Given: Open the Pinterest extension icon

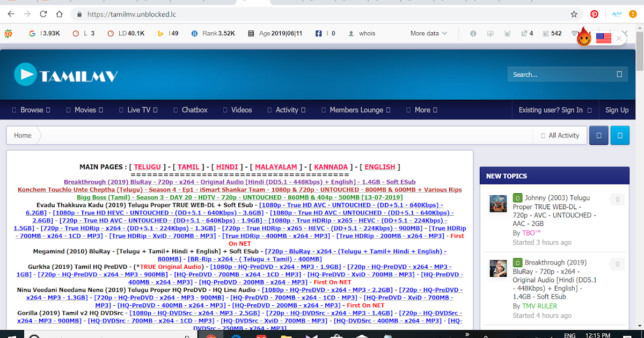Looking at the screenshot, I should [595, 14].
